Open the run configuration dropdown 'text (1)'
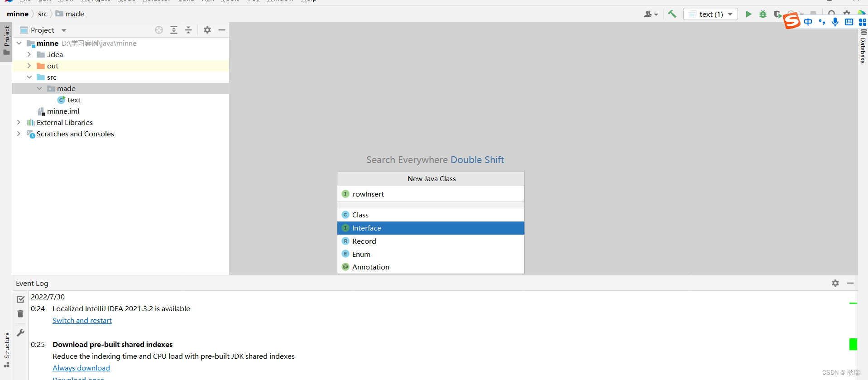Viewport: 868px width, 380px height. tap(710, 14)
